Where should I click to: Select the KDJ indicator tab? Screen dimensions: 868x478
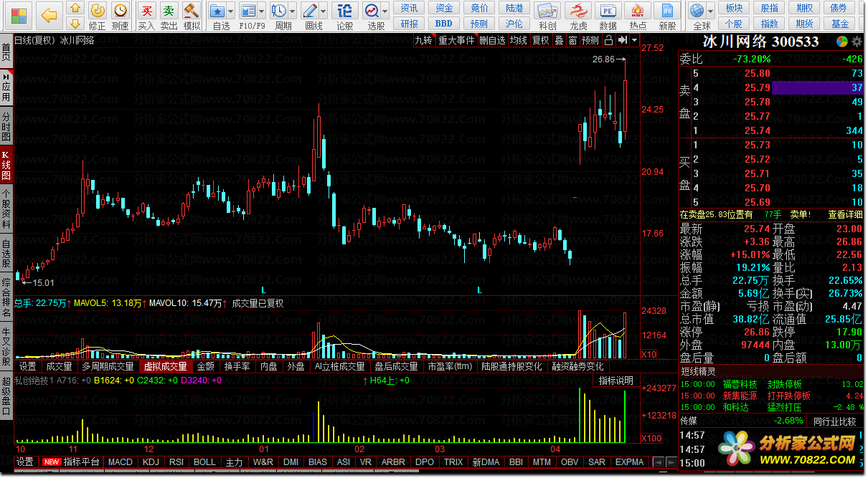coord(151,462)
